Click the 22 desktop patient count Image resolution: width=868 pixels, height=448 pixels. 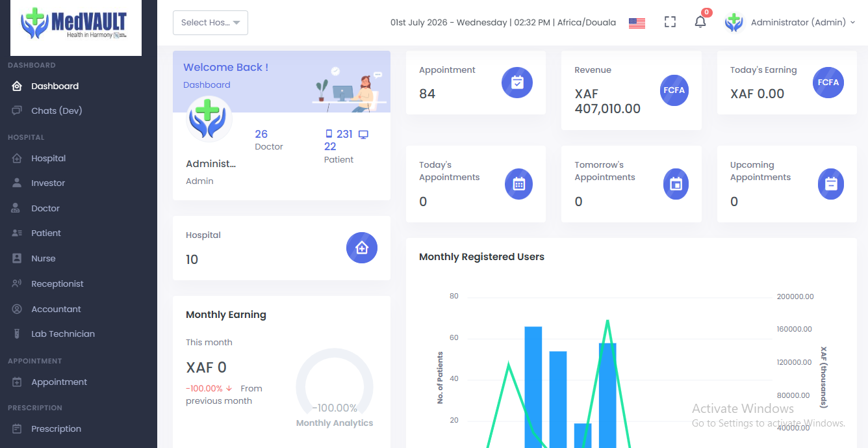pos(330,146)
